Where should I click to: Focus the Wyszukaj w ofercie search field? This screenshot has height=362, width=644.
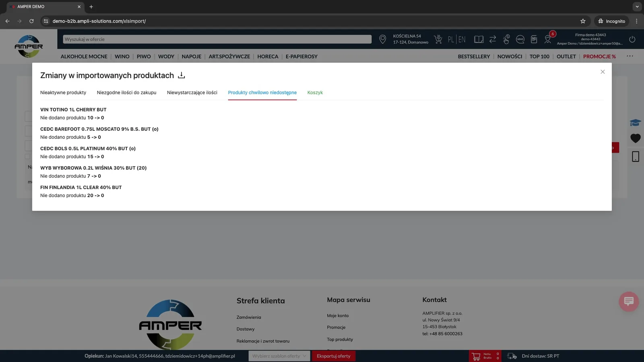[x=217, y=39]
